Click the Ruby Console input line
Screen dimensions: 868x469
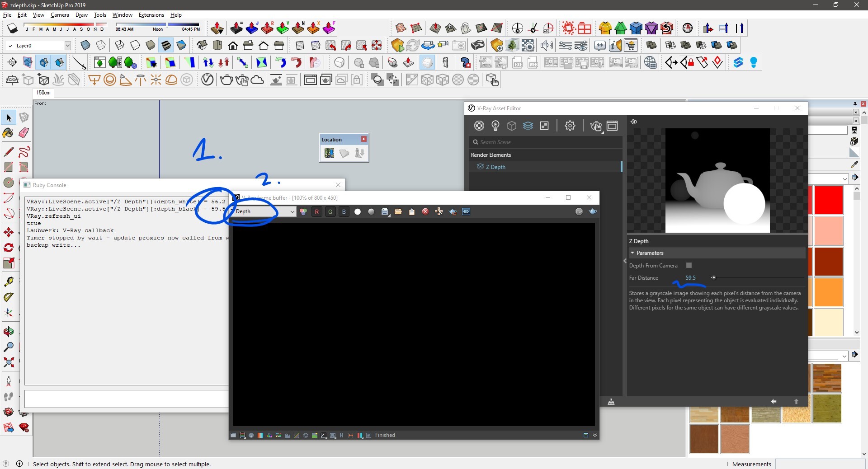127,399
